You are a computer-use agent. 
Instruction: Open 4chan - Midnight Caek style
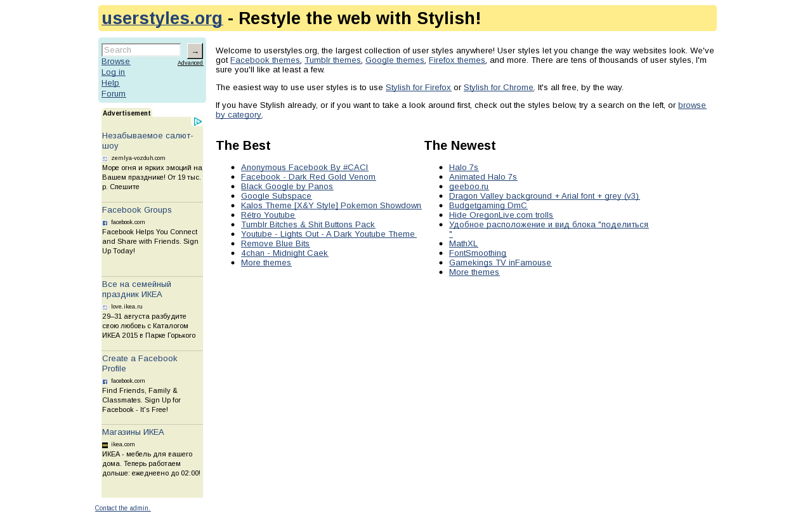pos(284,253)
